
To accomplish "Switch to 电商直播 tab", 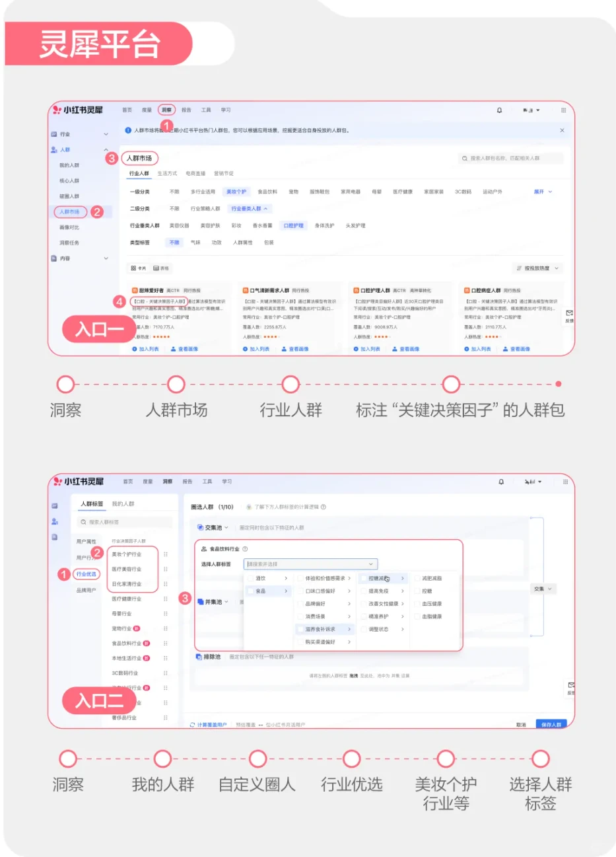I will (195, 174).
